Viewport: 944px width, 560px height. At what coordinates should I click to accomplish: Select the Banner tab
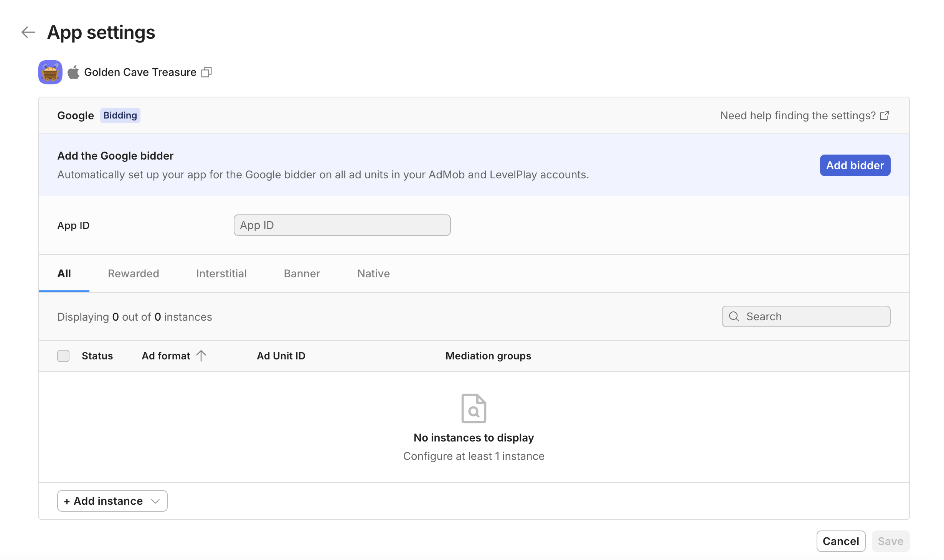[x=302, y=273]
